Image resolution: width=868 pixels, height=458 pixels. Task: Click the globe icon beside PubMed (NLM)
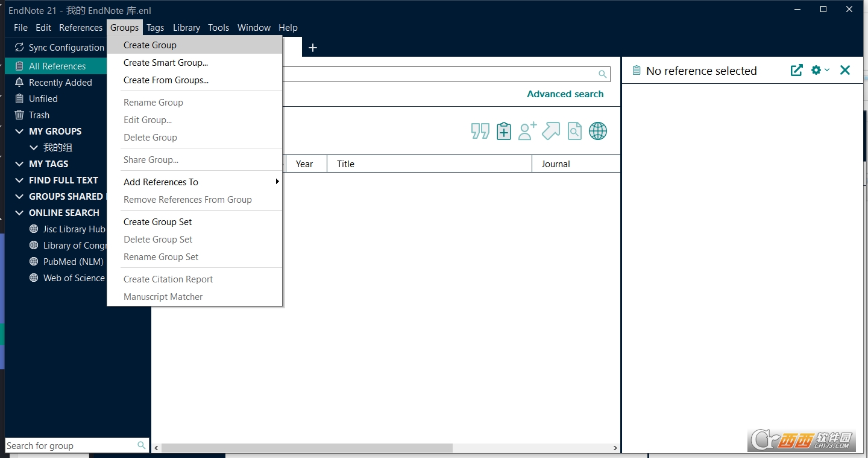34,262
